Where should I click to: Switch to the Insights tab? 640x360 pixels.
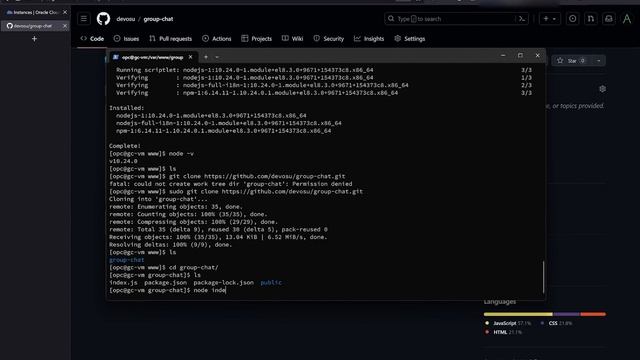[369, 39]
